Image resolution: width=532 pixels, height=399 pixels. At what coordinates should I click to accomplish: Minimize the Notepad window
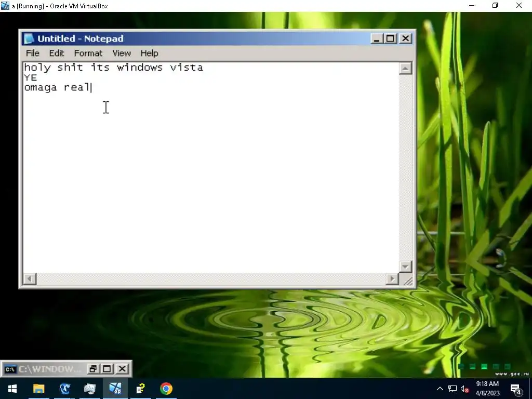coord(376,38)
